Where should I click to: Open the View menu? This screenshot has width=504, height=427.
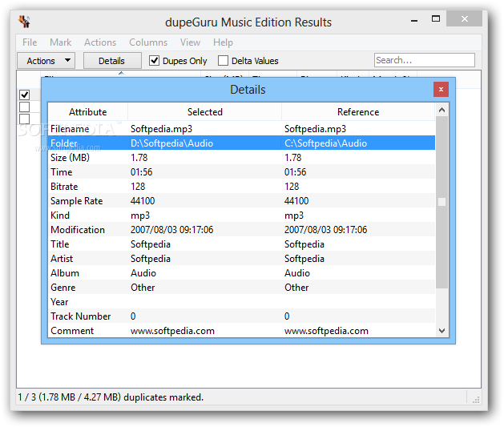click(190, 42)
